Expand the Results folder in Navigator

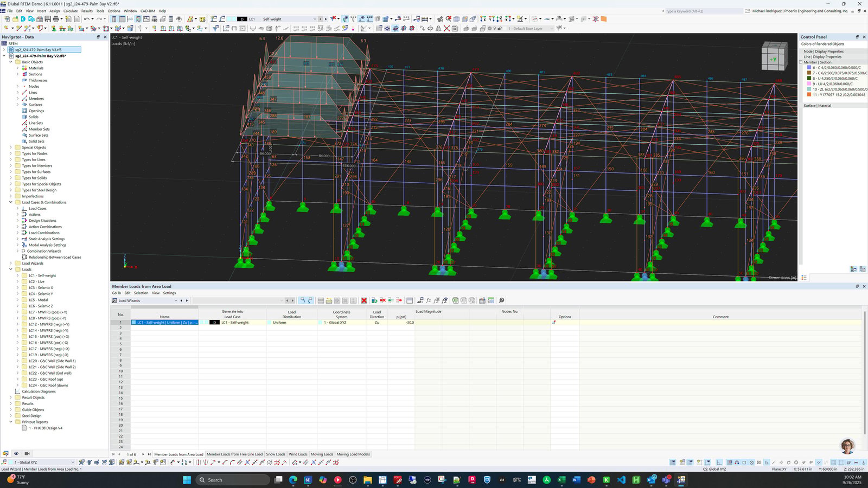[11, 403]
